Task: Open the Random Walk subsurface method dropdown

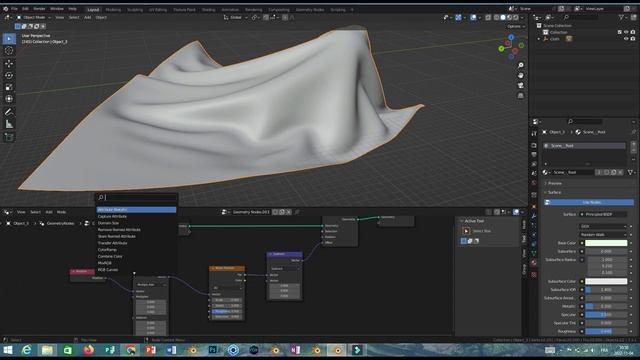Action: point(603,235)
